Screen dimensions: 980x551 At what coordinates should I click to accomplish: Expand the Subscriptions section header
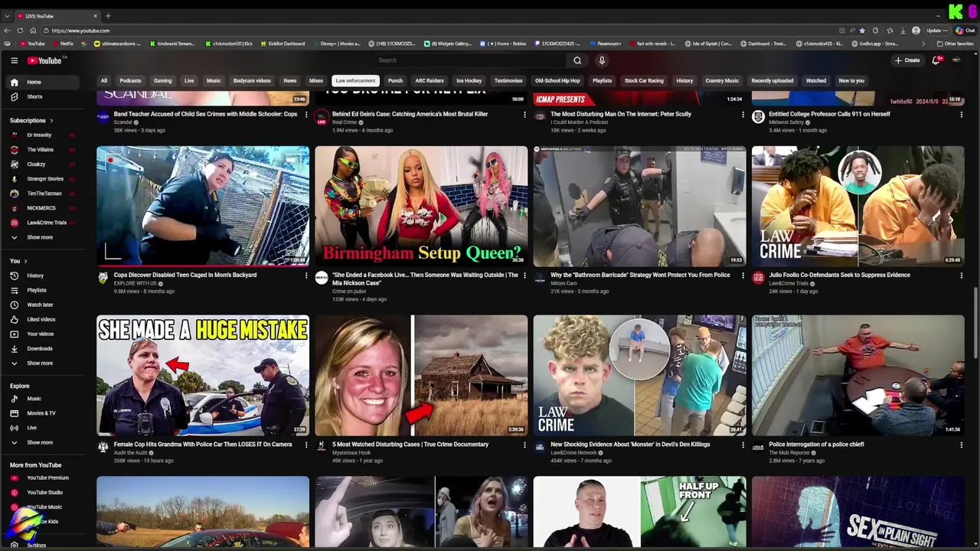click(31, 120)
